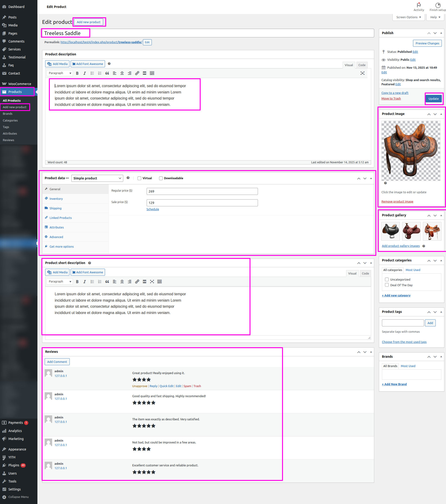
Task: Click the Regular price input field
Action: [202, 191]
